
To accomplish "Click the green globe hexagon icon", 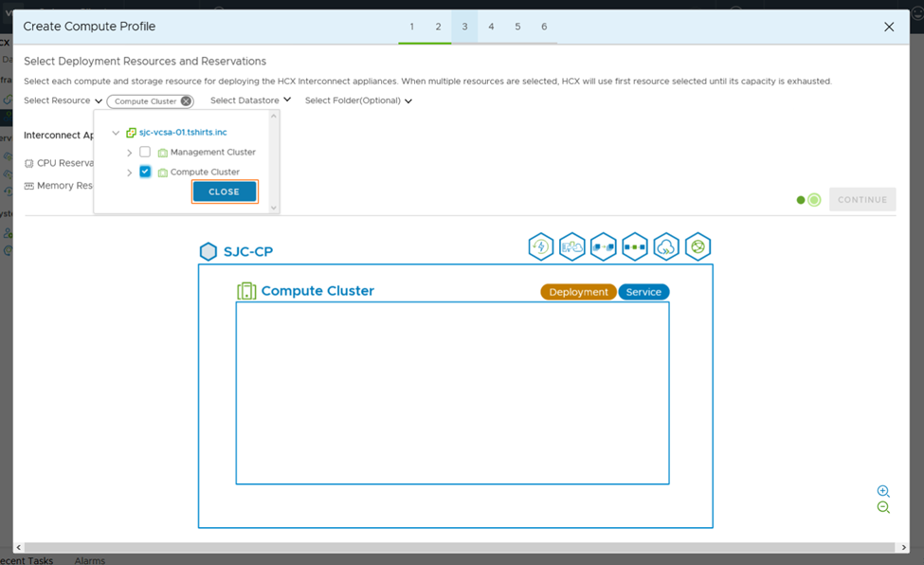I will tap(698, 246).
